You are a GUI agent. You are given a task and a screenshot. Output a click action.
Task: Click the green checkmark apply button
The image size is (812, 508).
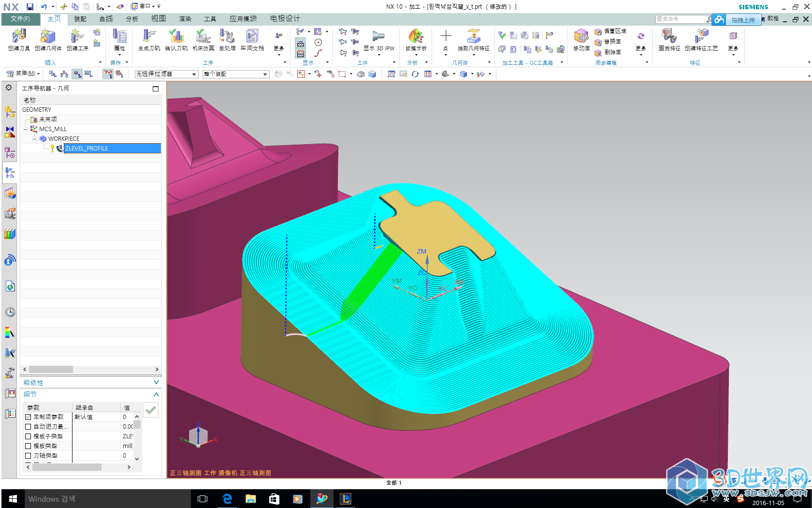[x=151, y=410]
